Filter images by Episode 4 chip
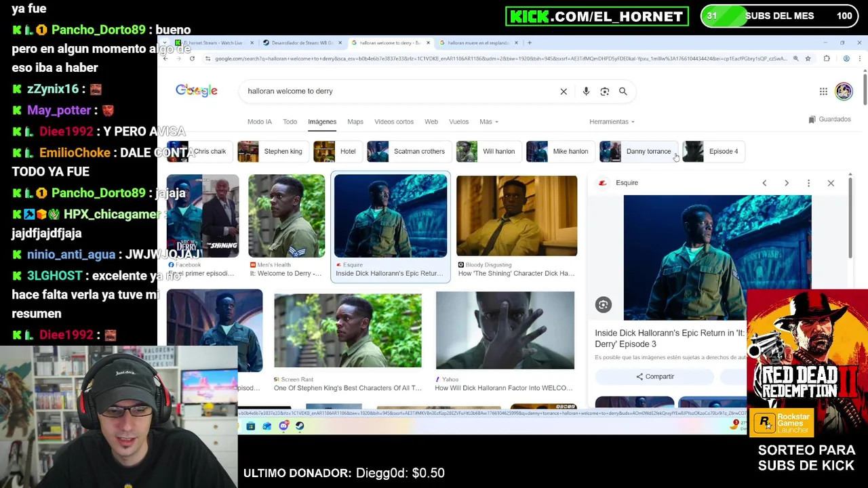This screenshot has width=868, height=488. pyautogui.click(x=713, y=152)
